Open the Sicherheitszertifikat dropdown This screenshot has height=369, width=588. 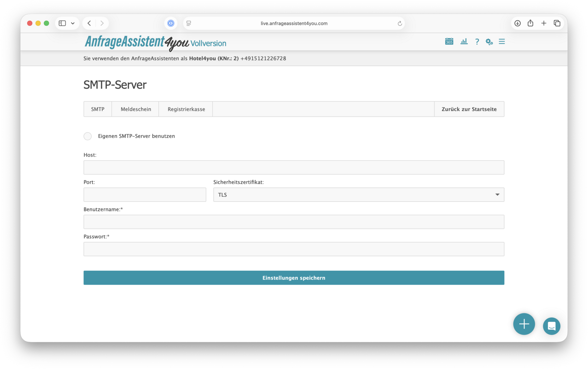pyautogui.click(x=497, y=194)
